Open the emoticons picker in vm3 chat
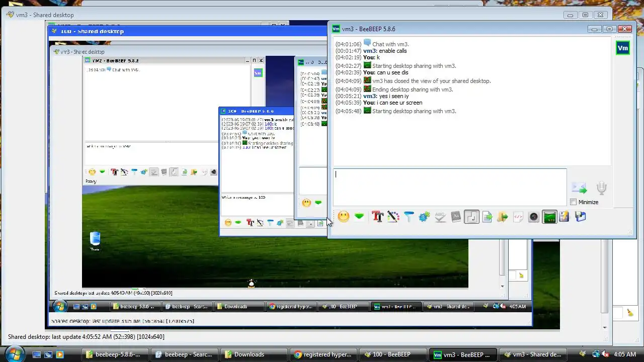The width and height of the screenshot is (644, 362). click(x=344, y=217)
